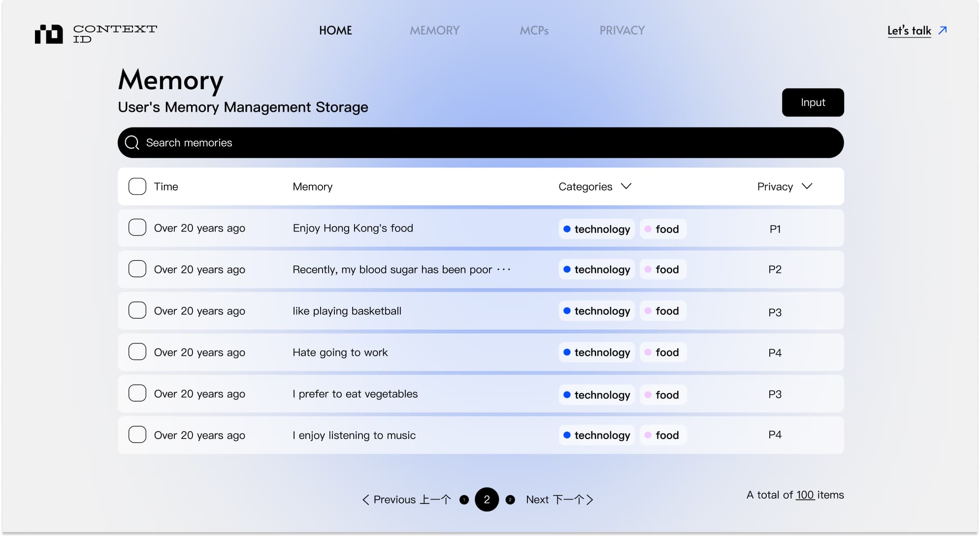
Task: Tick checkbox for I enjoy listening to music
Action: point(137,435)
